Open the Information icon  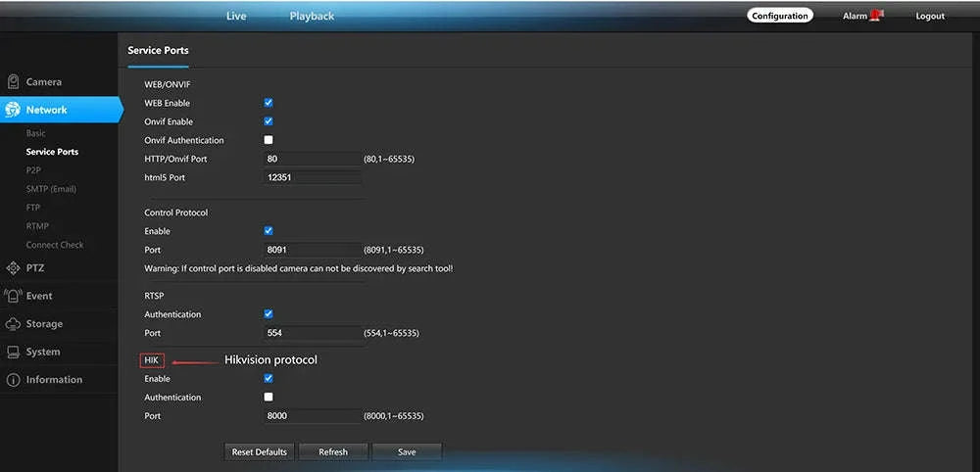tap(13, 380)
